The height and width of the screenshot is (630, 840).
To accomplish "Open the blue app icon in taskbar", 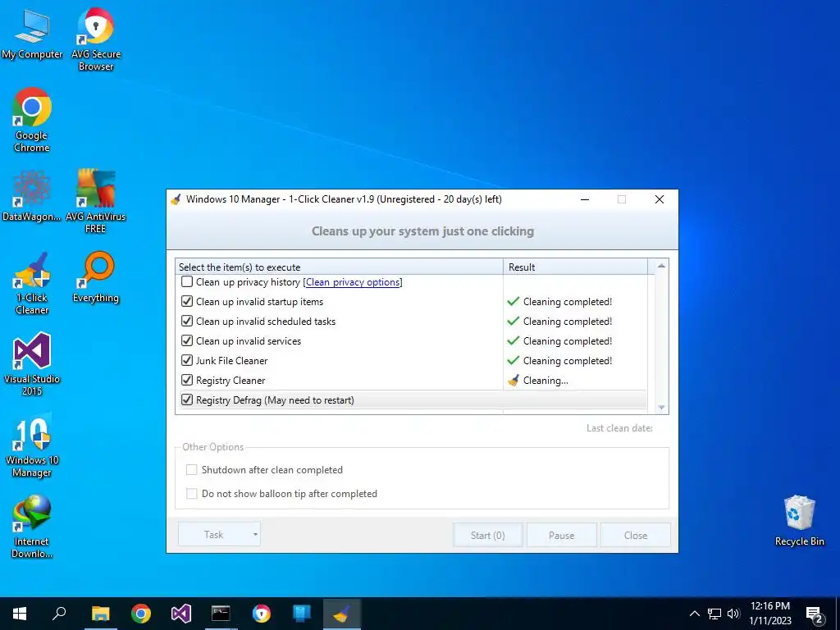I will (302, 614).
